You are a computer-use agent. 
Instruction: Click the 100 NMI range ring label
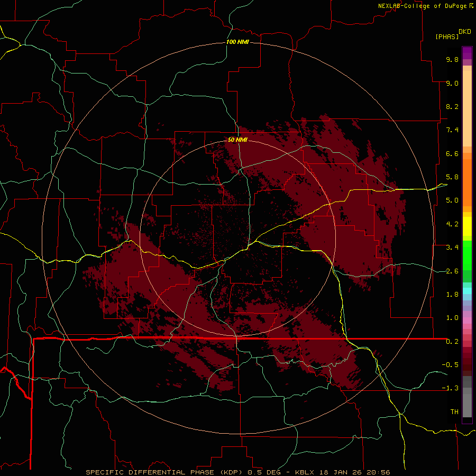click(237, 42)
